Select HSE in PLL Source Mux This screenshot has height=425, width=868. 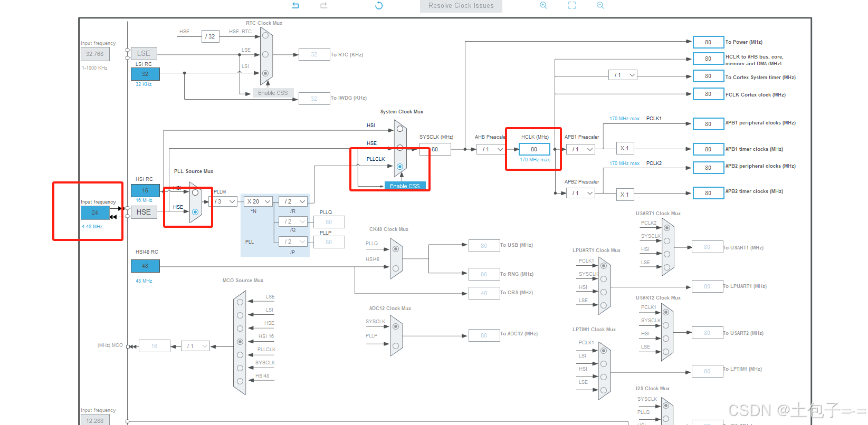pyautogui.click(x=195, y=212)
